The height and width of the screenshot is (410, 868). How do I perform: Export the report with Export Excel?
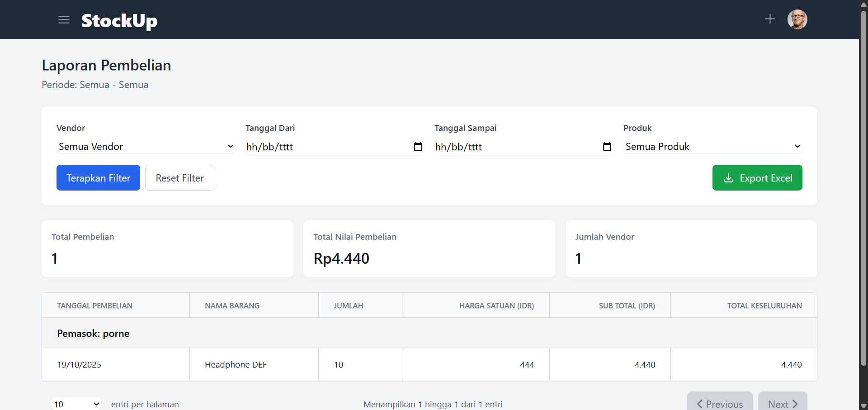tap(757, 177)
